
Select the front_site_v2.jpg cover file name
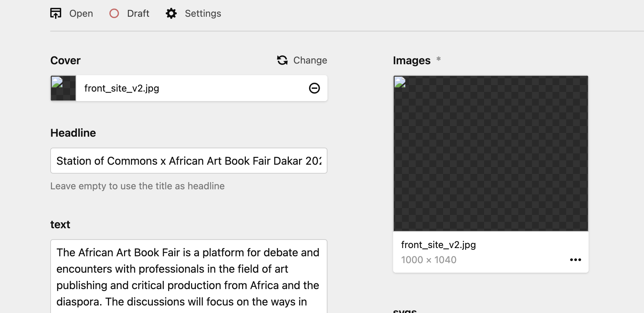122,89
